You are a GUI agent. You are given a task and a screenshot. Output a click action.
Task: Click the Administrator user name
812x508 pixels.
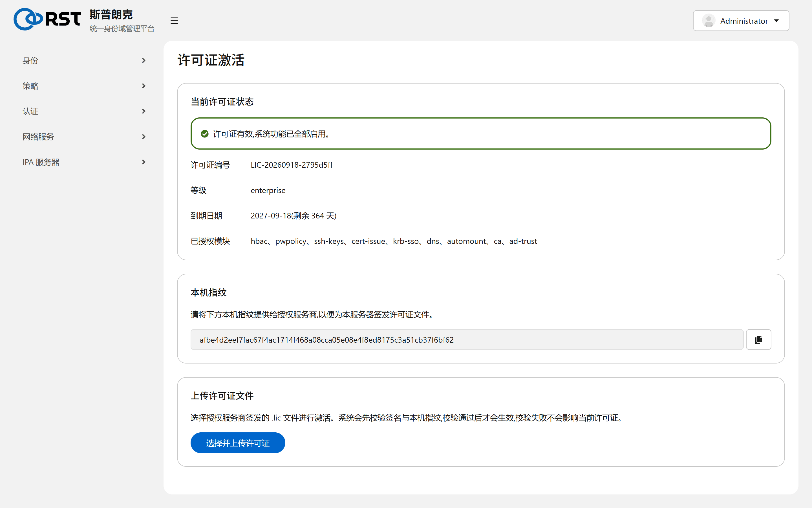744,21
